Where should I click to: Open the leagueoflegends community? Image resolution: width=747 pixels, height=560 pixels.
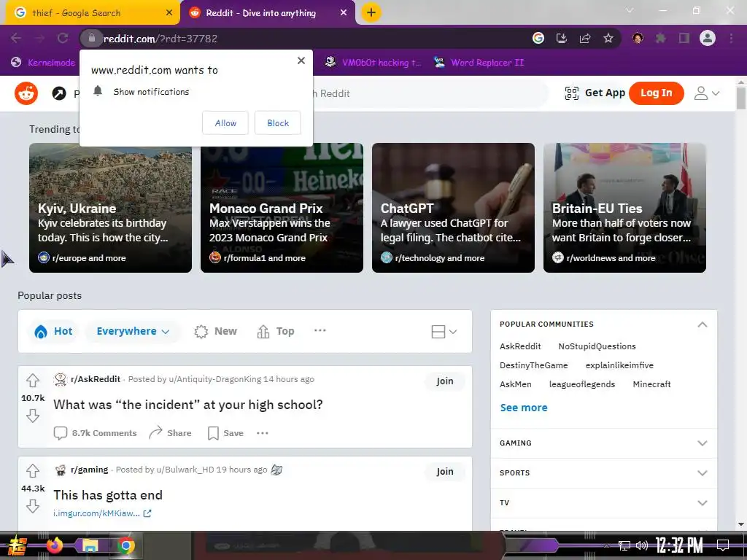581,384
